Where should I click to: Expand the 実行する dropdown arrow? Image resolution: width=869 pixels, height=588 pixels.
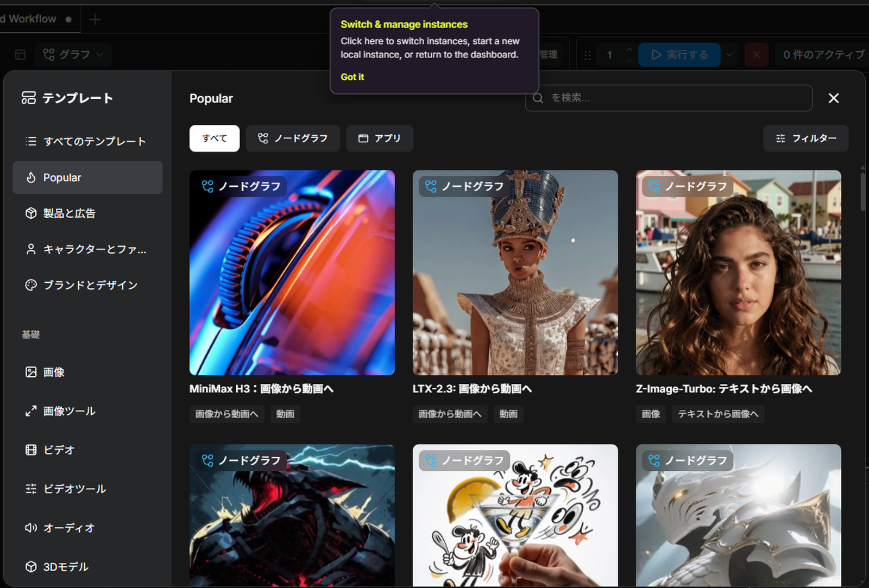click(729, 55)
